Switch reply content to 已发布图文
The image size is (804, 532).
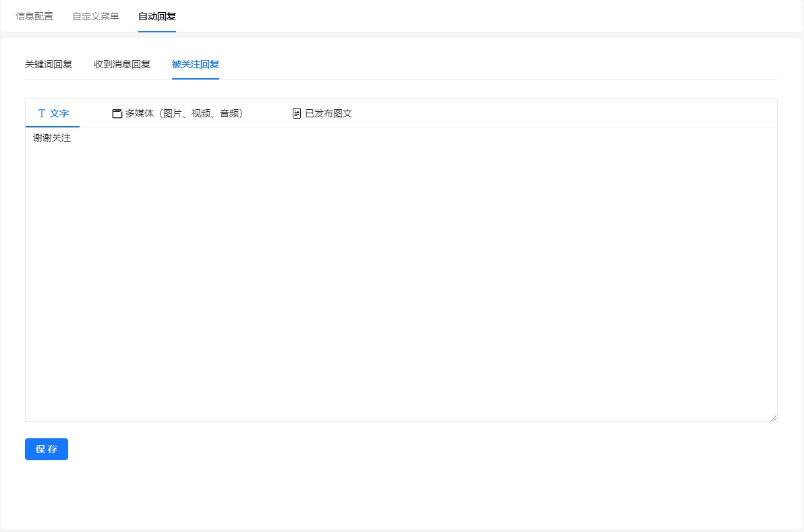coord(331,113)
